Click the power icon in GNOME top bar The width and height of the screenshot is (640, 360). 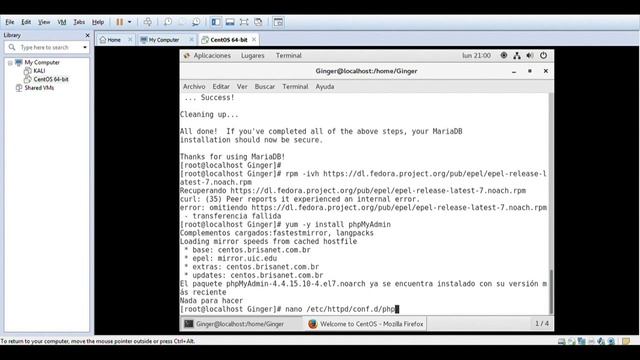543,56
